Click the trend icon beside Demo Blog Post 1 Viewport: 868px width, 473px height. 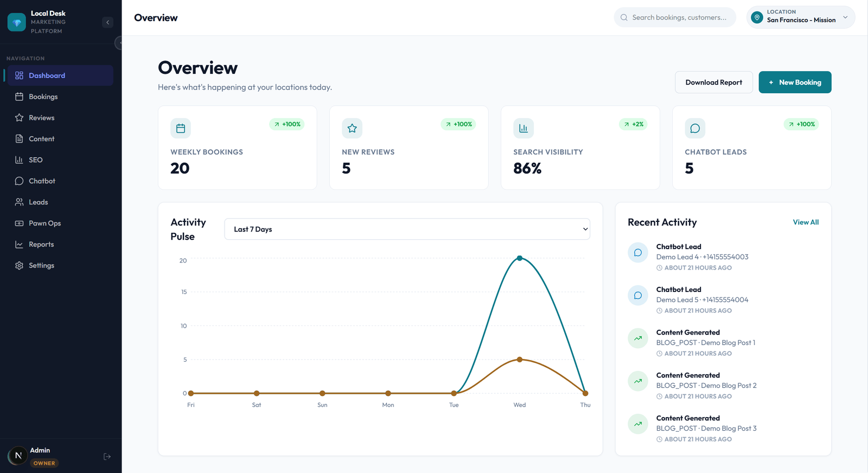pyautogui.click(x=638, y=338)
